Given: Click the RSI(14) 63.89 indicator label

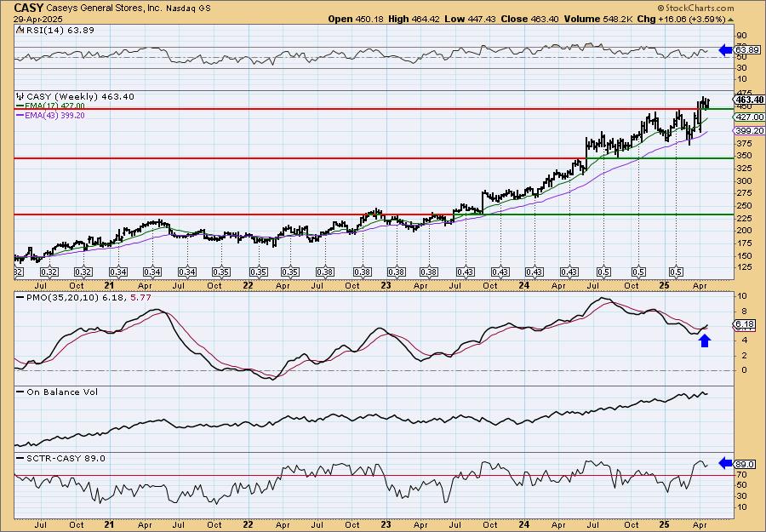Looking at the screenshot, I should pos(60,30).
